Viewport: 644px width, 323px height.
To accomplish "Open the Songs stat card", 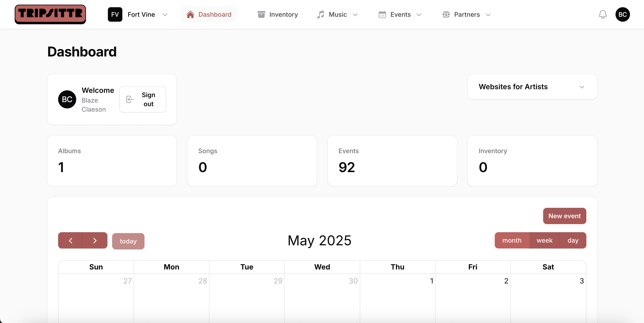I will [252, 161].
